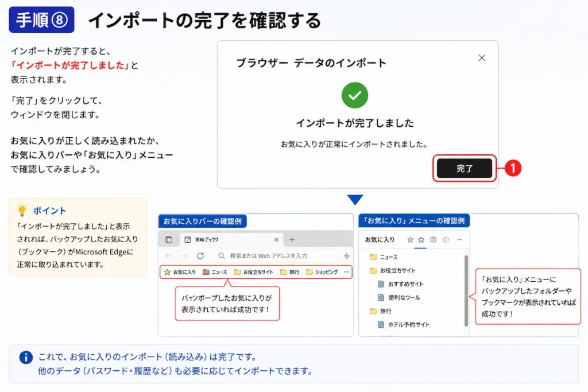Click the favorites bar overflow ellipsis
This screenshot has width=588, height=392.
click(x=346, y=272)
